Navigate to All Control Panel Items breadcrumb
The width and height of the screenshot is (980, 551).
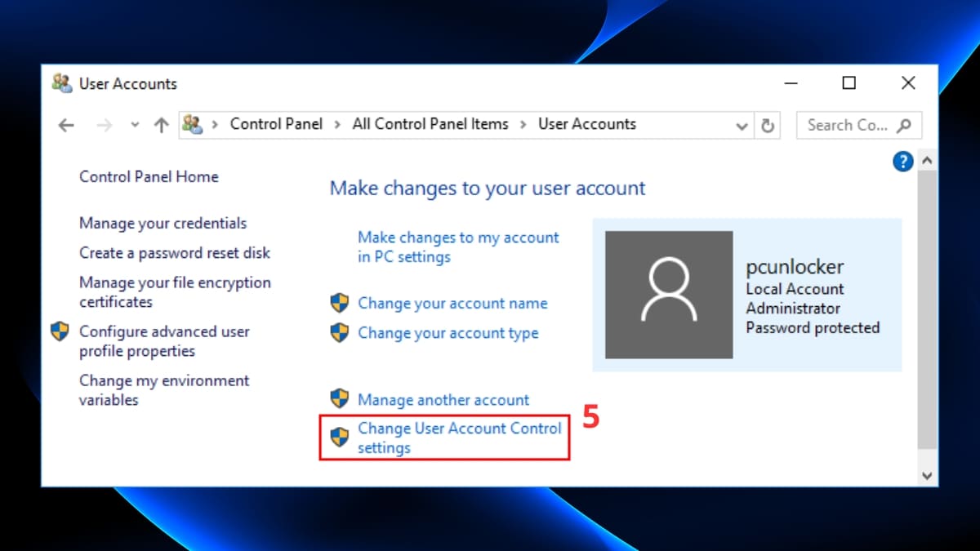(430, 124)
